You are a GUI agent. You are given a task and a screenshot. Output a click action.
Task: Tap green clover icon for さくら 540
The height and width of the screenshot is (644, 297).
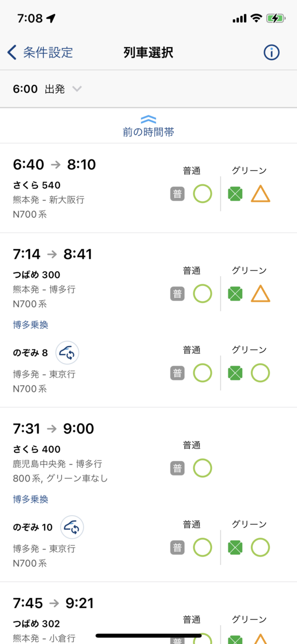point(235,194)
